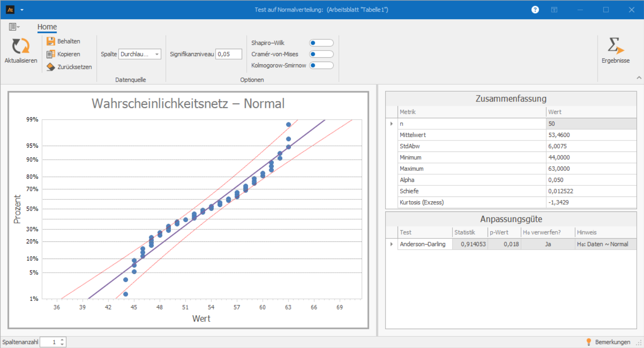Click the Behalten save icon

[51, 41]
